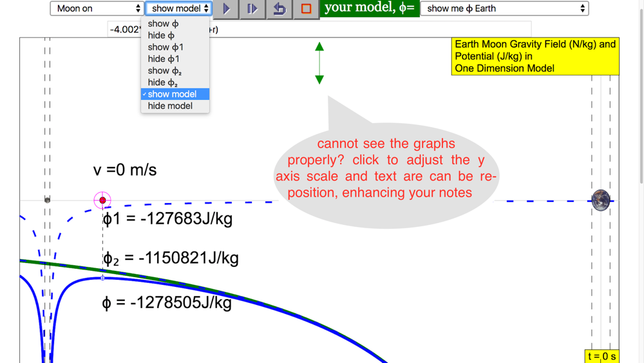
Task: Click the small gray Moon dot
Action: pyautogui.click(x=47, y=201)
